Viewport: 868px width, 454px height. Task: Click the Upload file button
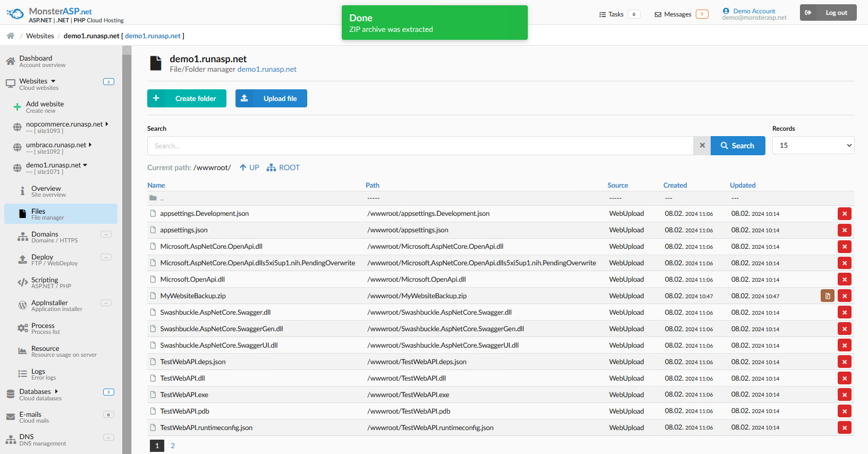tap(271, 98)
